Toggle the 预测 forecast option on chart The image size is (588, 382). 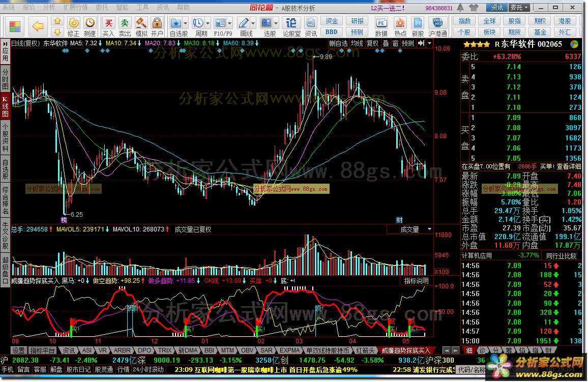[x=407, y=43]
